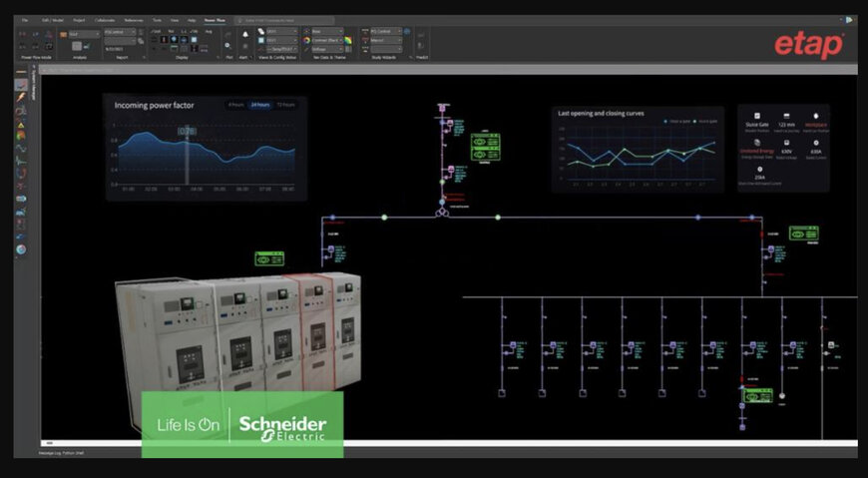Expand the Display group dialog launcher
The image size is (868, 478).
point(218,57)
